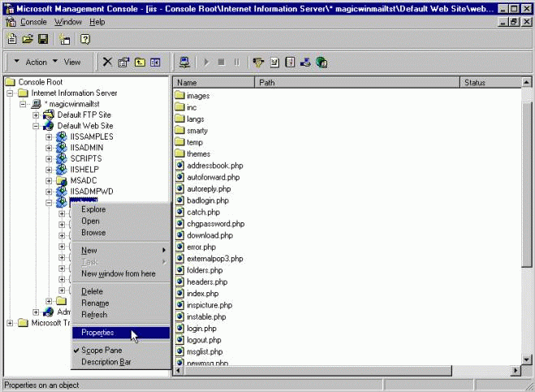535x392 pixels.
Task: Click the New console toolbar icon
Action: point(12,39)
